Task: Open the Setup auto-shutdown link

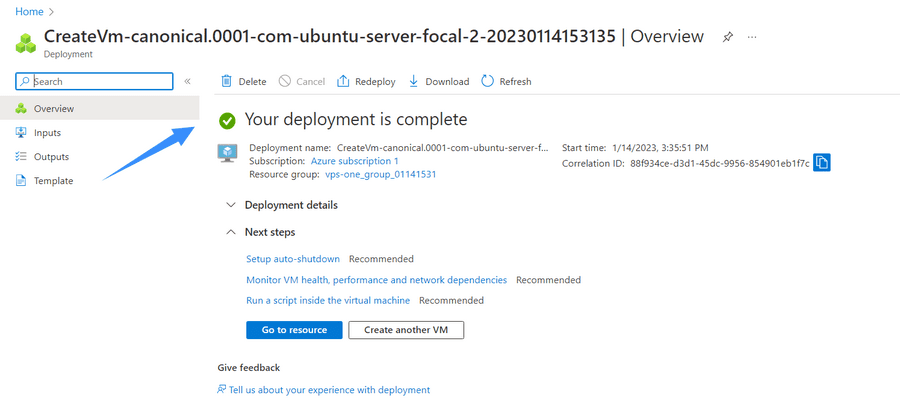Action: click(x=293, y=259)
